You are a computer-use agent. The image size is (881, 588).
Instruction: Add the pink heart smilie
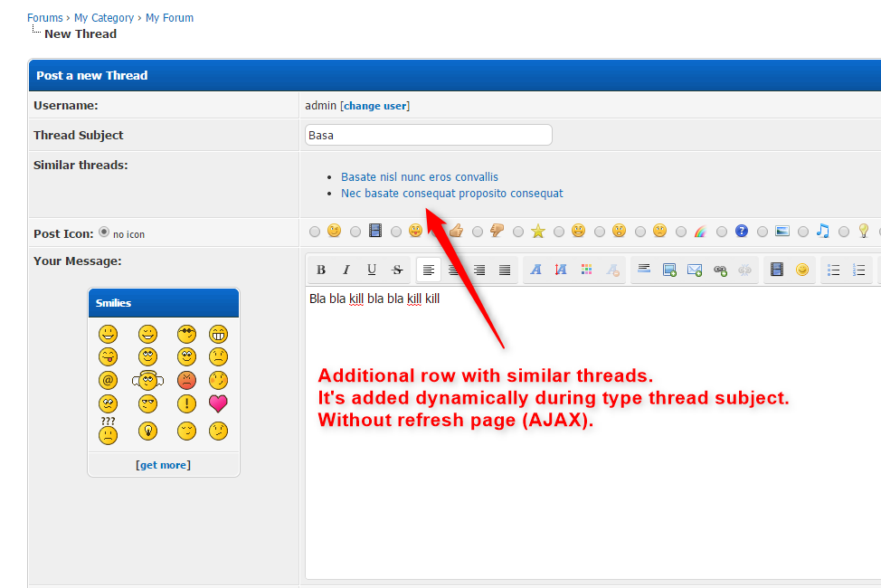tap(218, 403)
